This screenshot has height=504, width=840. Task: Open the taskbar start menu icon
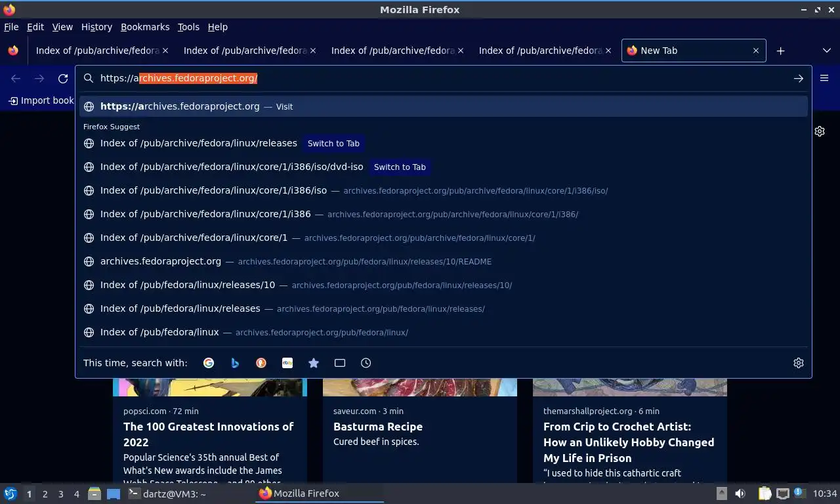coord(10,493)
